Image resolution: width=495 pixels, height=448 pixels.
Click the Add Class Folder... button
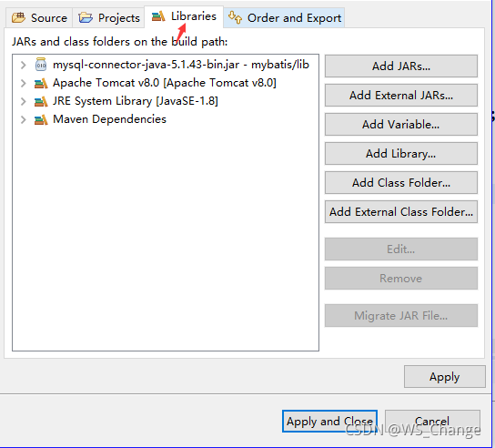click(x=401, y=183)
